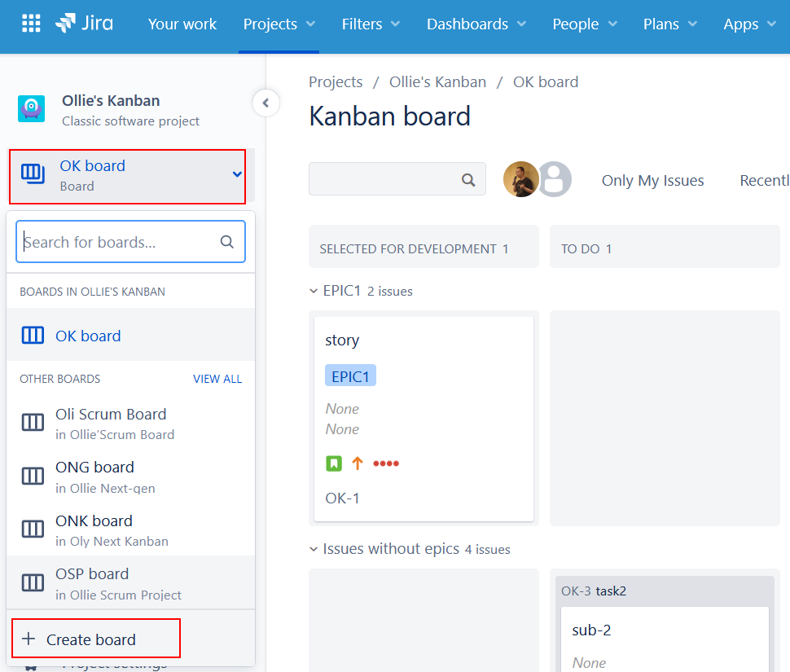
Task: Click Ollie's Kanban project avatar
Action: coord(31,108)
